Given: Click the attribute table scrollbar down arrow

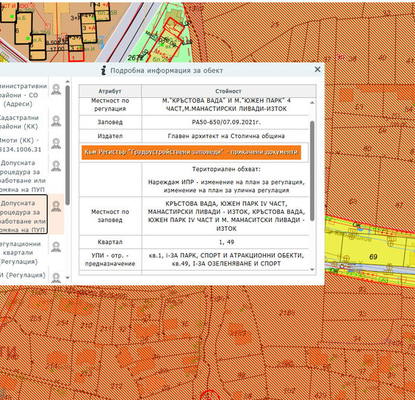Looking at the screenshot, I should click(312, 269).
